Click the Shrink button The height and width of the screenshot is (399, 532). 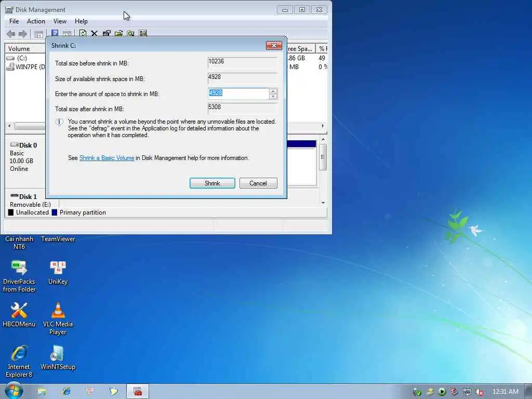tap(212, 183)
